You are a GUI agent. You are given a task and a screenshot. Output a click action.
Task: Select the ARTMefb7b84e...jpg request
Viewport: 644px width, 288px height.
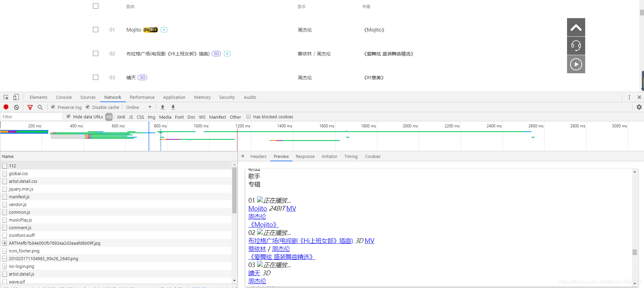116,243
